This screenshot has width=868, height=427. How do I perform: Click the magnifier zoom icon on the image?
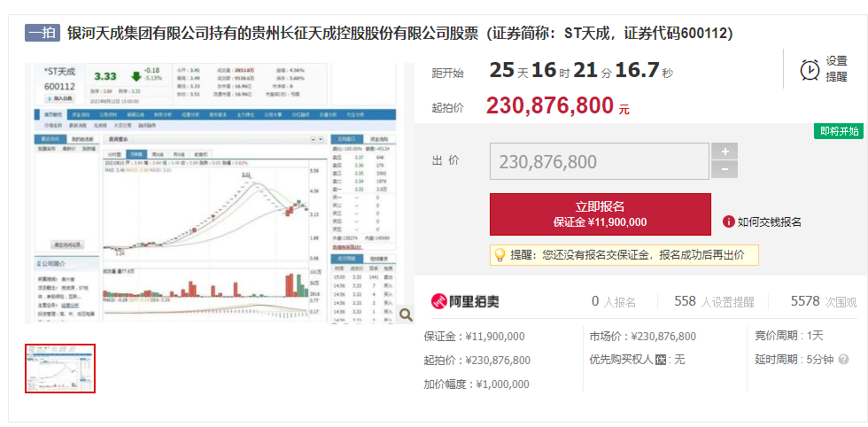(x=406, y=314)
